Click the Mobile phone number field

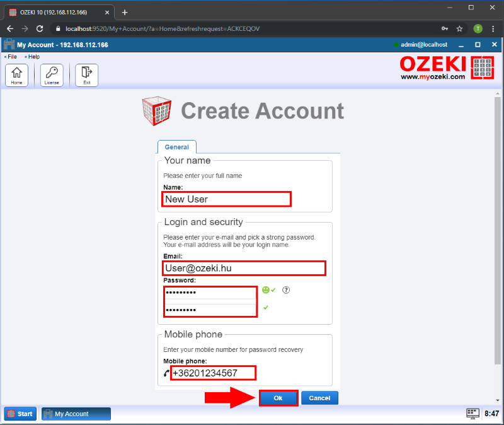[x=213, y=373]
